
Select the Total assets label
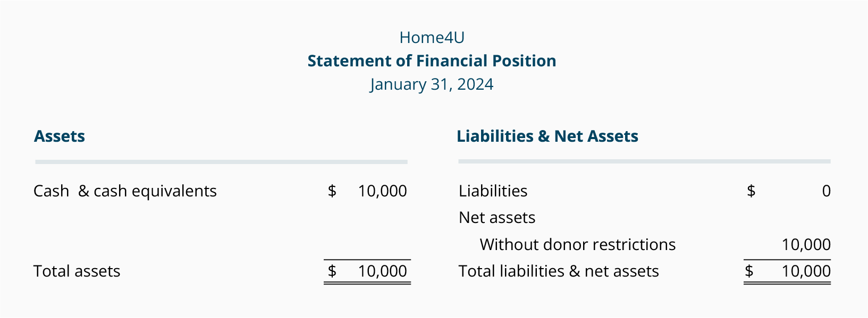[77, 271]
